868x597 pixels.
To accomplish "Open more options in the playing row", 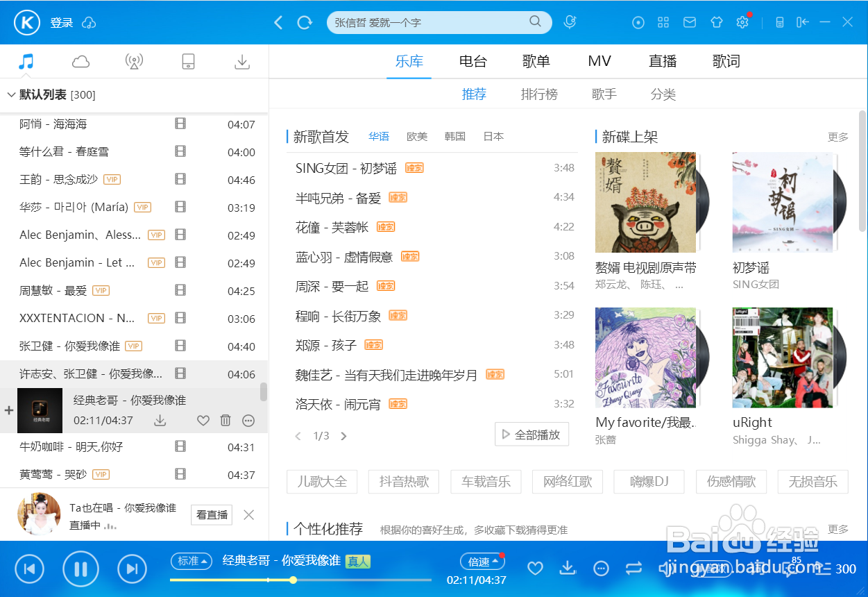I will 248,421.
